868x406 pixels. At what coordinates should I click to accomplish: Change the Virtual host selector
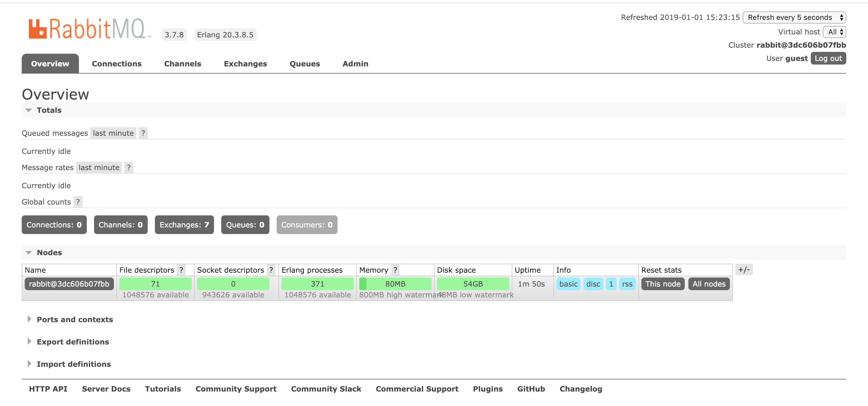(835, 32)
